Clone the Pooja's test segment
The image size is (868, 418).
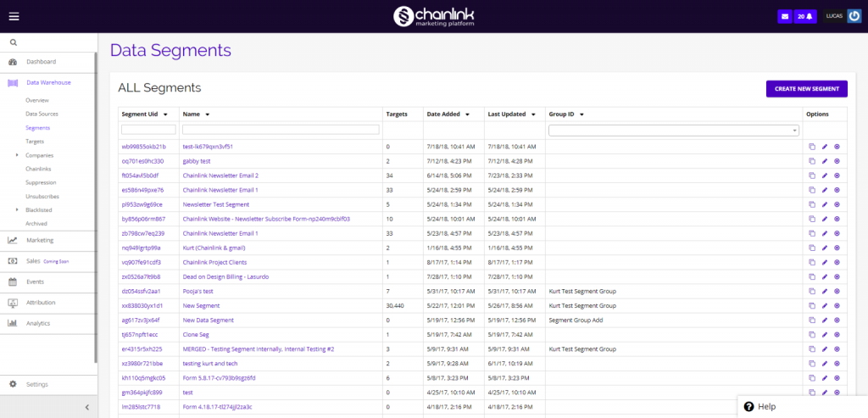tap(812, 291)
